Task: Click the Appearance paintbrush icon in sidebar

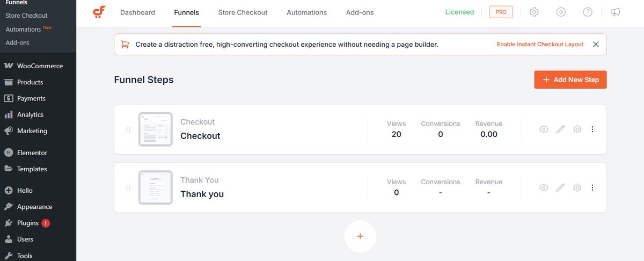Action: point(9,207)
